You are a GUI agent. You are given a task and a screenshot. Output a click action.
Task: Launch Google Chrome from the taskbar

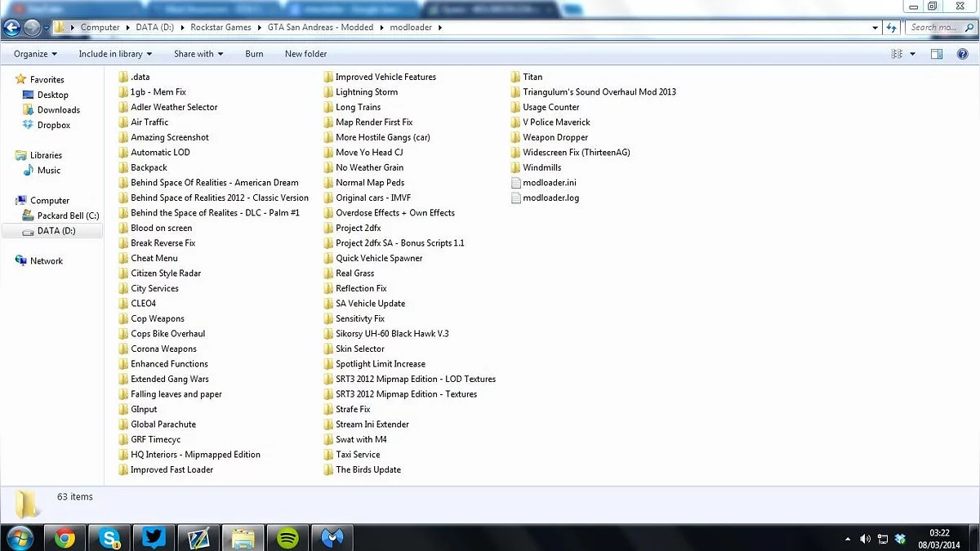[65, 538]
